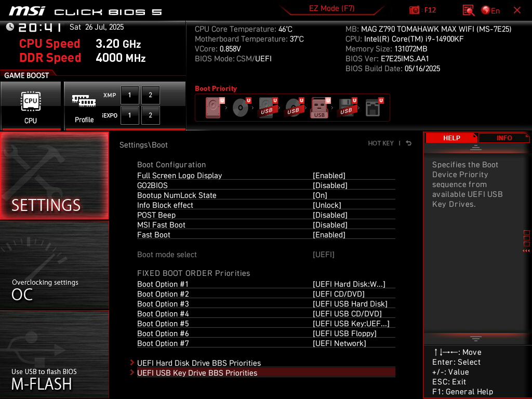This screenshot has height=399, width=532.
Task: Expand UEFI Hard Disk Drive BBS Priorities
Action: (198, 363)
